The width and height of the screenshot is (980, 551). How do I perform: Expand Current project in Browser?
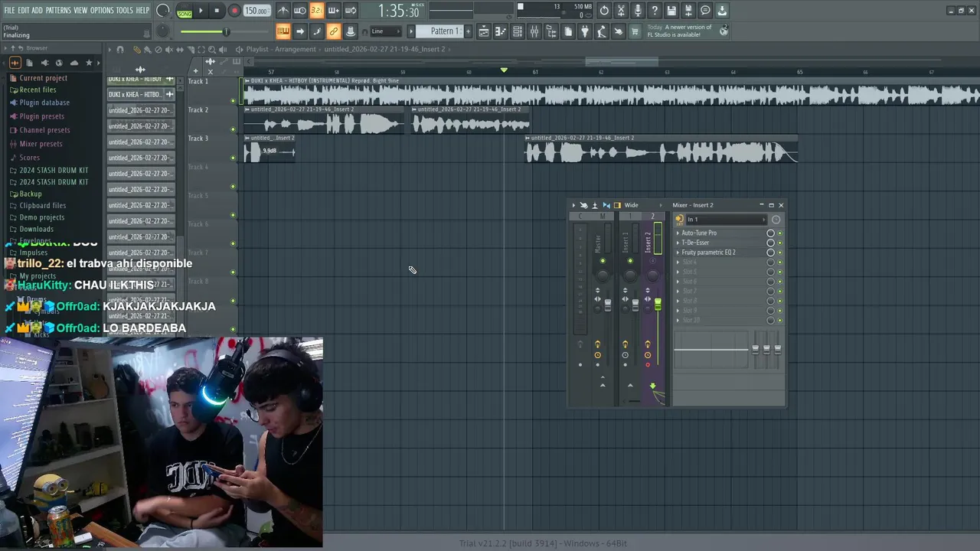tap(43, 78)
